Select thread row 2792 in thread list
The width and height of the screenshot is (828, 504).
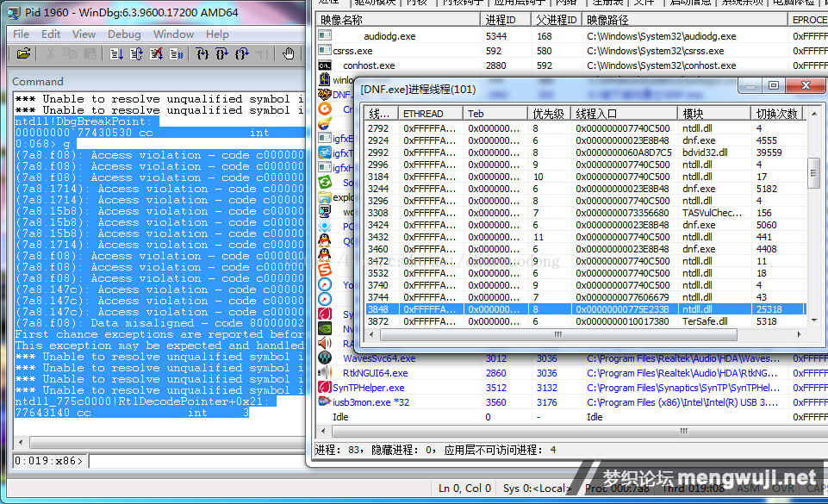point(585,128)
